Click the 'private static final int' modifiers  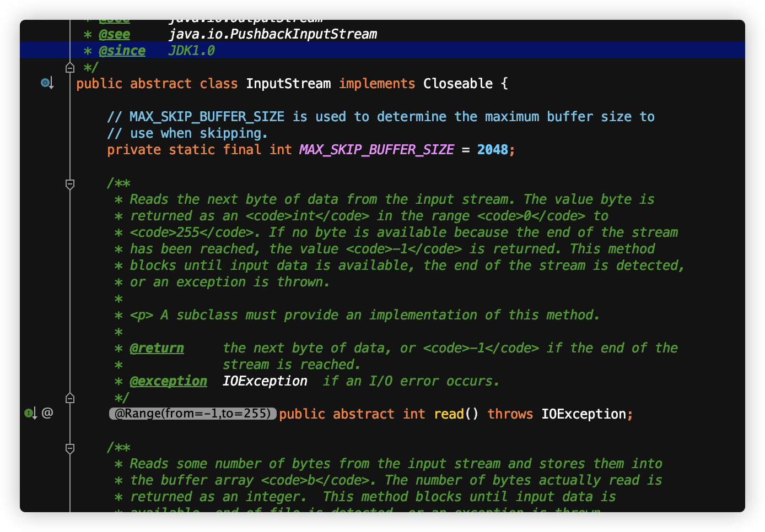199,150
